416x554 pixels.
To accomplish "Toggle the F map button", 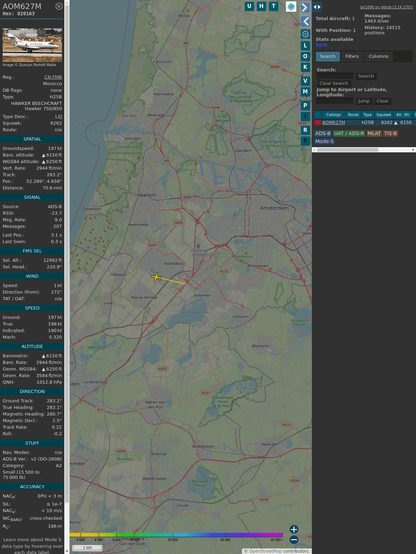I will (305, 141).
